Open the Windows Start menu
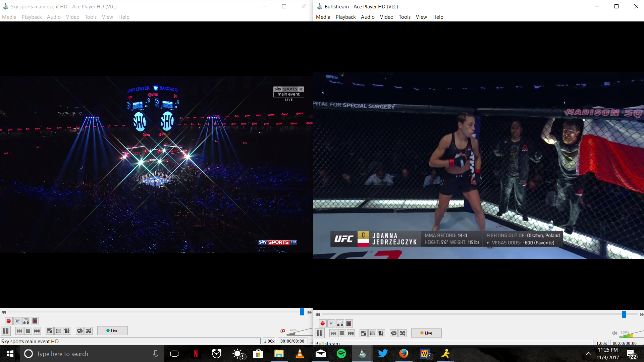The width and height of the screenshot is (644, 362). pyautogui.click(x=10, y=354)
